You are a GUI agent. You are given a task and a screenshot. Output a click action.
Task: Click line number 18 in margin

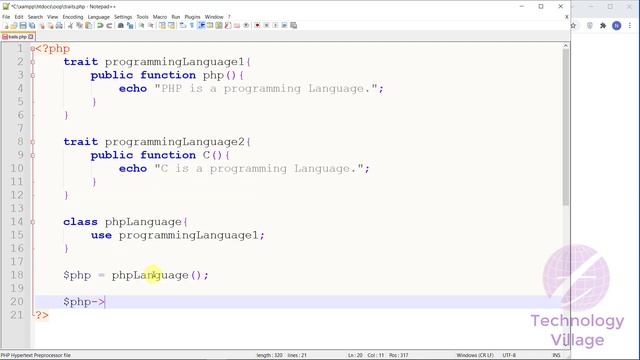[17, 275]
